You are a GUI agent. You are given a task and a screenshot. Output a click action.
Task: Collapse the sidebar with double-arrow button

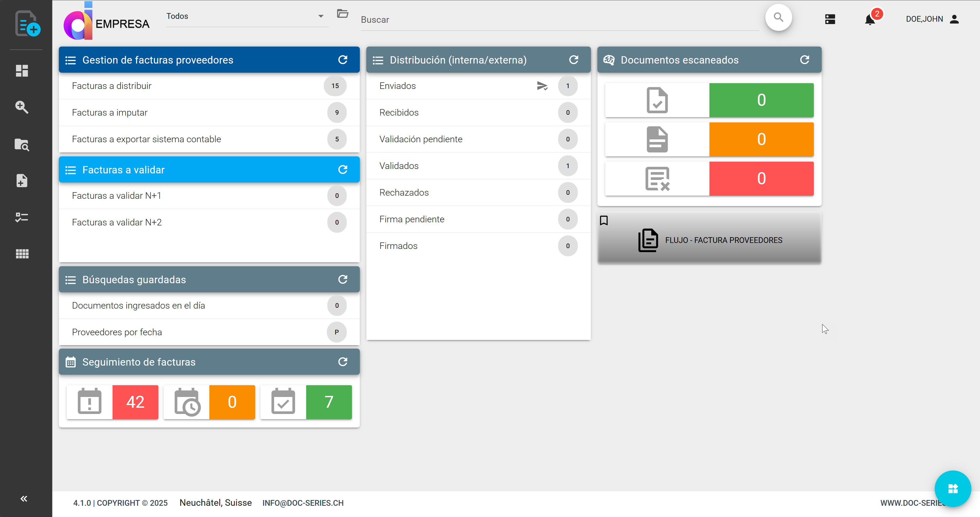click(x=24, y=498)
